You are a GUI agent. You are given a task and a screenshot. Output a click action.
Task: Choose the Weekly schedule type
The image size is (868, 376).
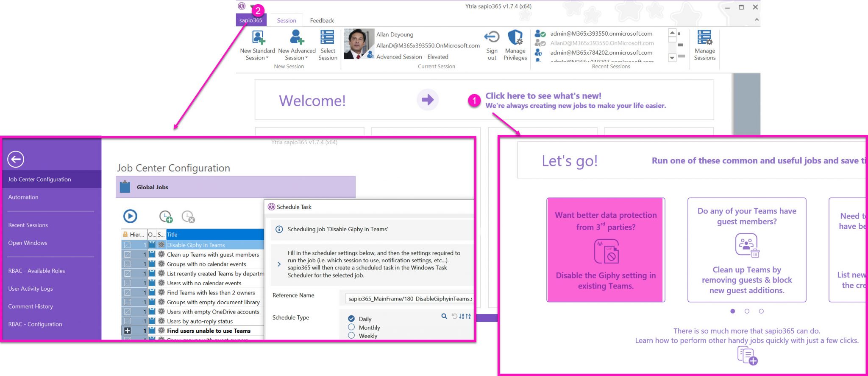click(x=351, y=335)
